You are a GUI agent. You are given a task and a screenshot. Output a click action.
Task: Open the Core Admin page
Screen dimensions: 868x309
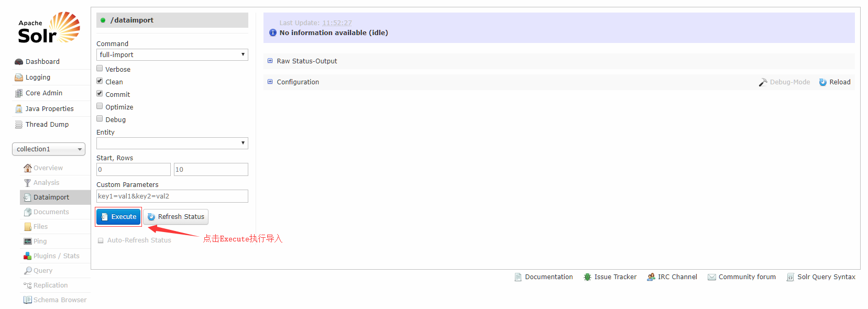pyautogui.click(x=44, y=93)
